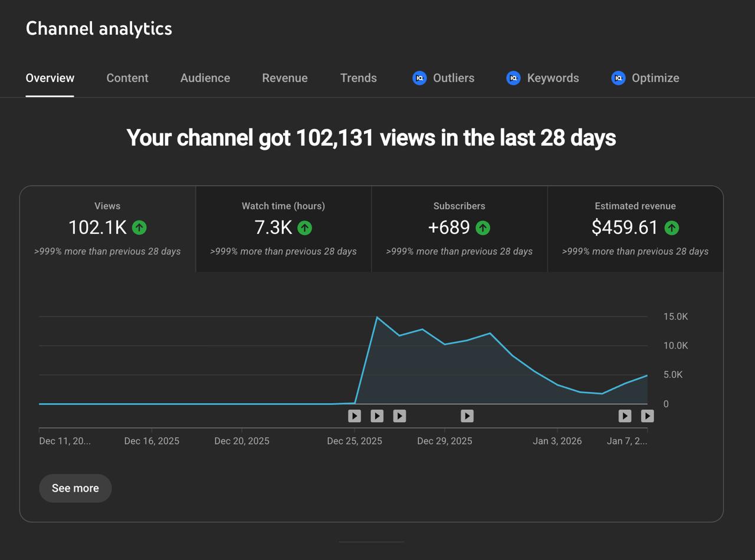Open the Trends tab
The width and height of the screenshot is (755, 560).
coord(359,78)
